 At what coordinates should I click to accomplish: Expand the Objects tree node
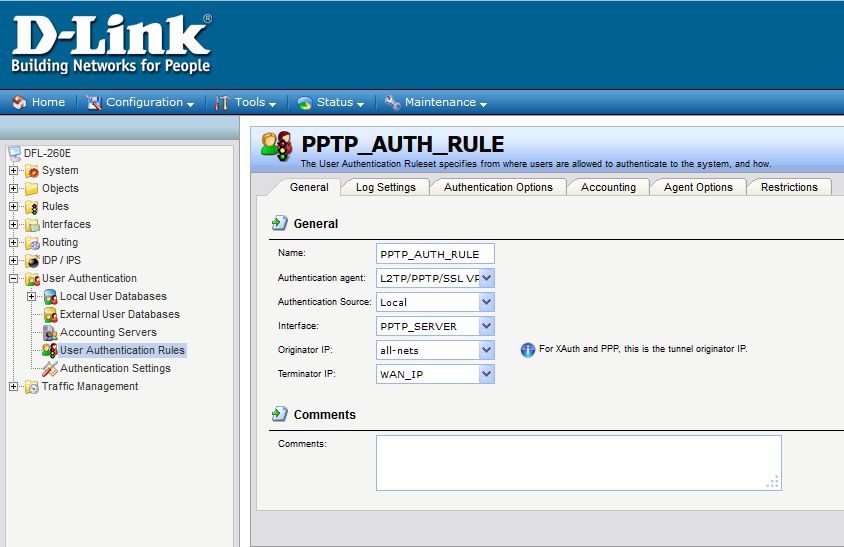coord(13,188)
